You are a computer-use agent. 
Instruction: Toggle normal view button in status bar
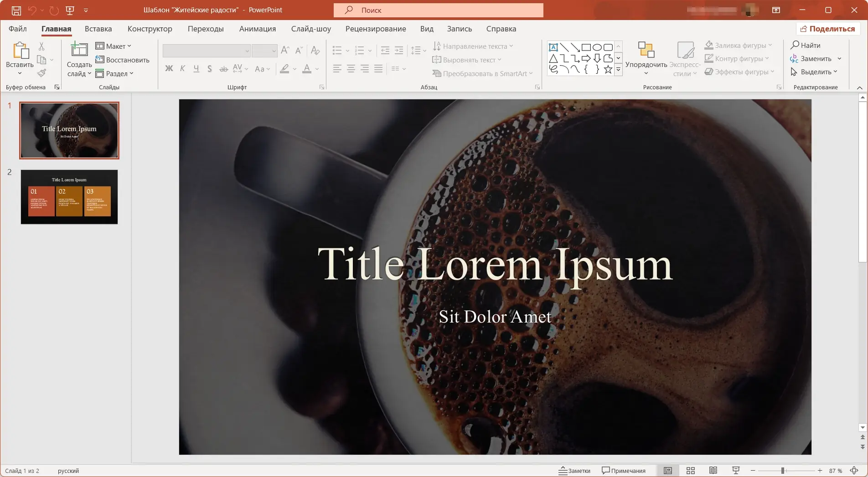coord(668,471)
